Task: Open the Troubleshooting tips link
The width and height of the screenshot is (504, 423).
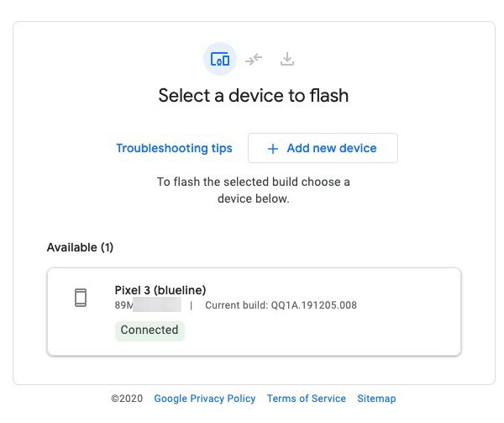Action: (174, 149)
